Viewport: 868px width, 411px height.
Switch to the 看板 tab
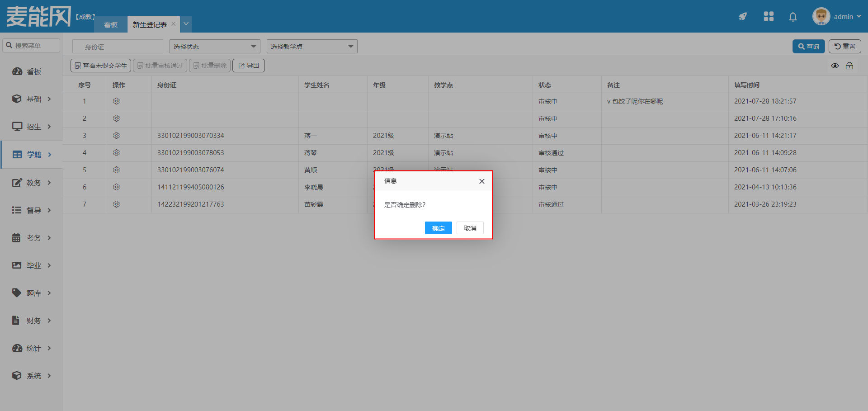pos(111,25)
